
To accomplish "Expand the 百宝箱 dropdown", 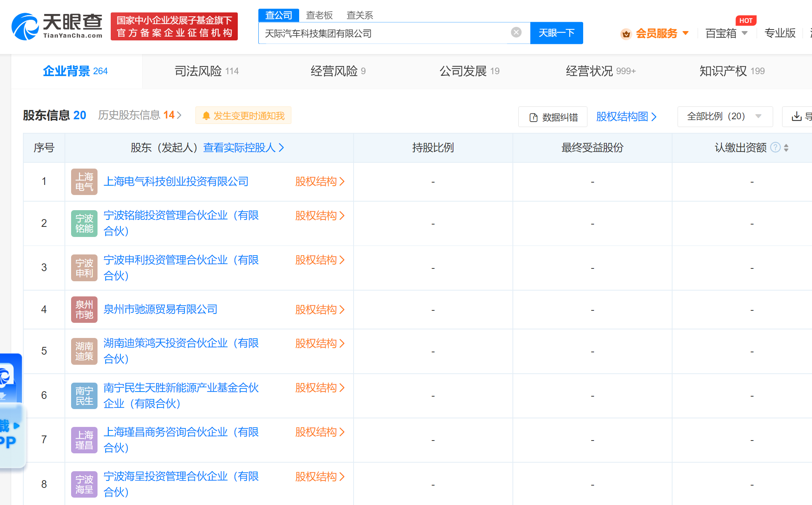I will coord(744,33).
